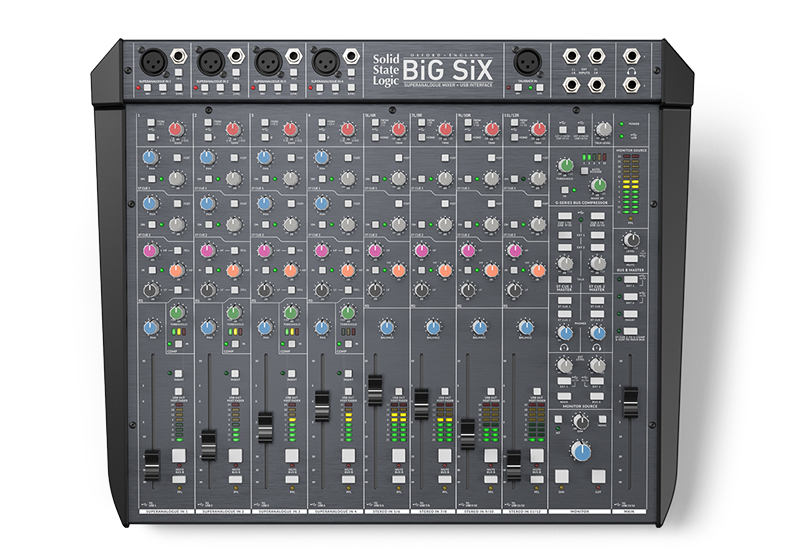This screenshot has width=800, height=560.
Task: Toggle the ST Cue 1 POST button on channel 1
Action: [x=177, y=158]
